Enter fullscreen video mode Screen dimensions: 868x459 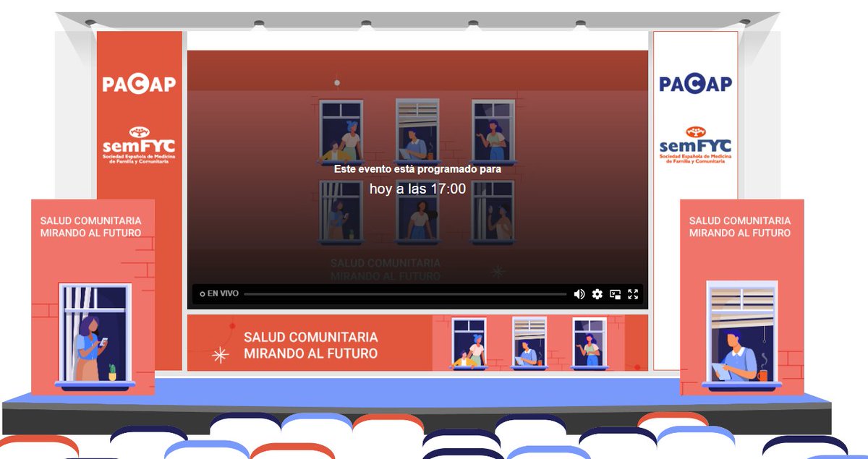pyautogui.click(x=634, y=293)
